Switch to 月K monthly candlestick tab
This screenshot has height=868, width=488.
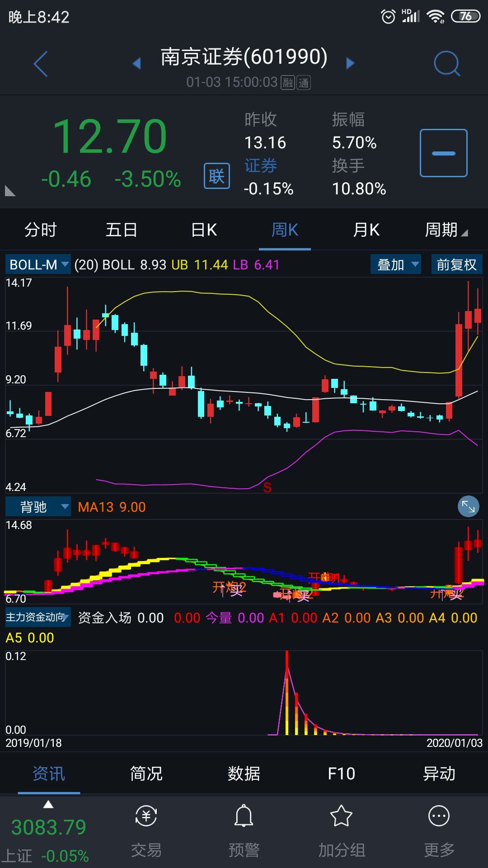pos(366,230)
